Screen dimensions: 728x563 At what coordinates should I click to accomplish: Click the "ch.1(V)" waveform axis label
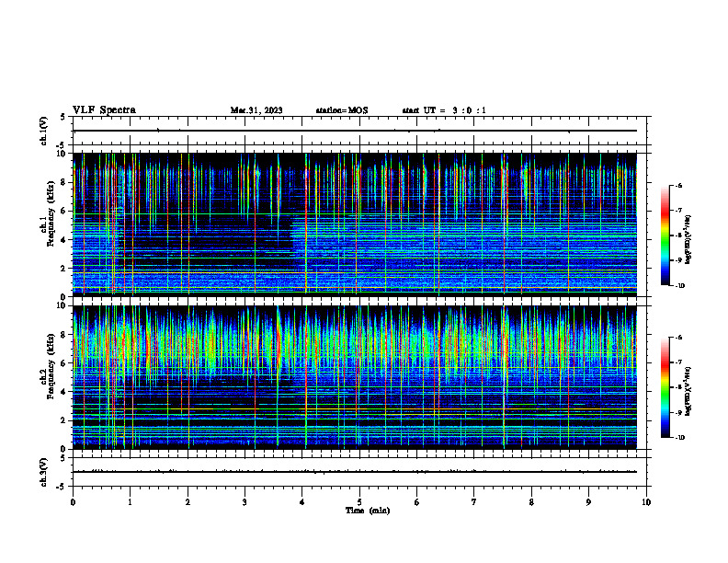point(43,131)
